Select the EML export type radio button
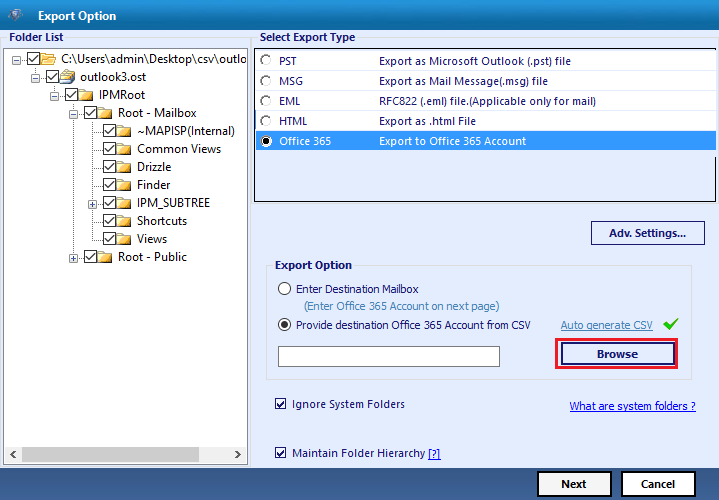This screenshot has height=500, width=719. (x=265, y=101)
